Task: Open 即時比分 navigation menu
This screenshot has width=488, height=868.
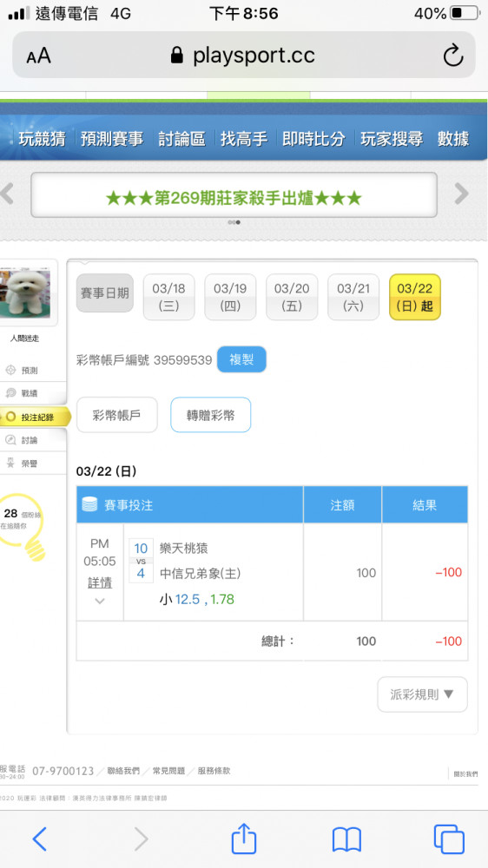Action: point(313,138)
